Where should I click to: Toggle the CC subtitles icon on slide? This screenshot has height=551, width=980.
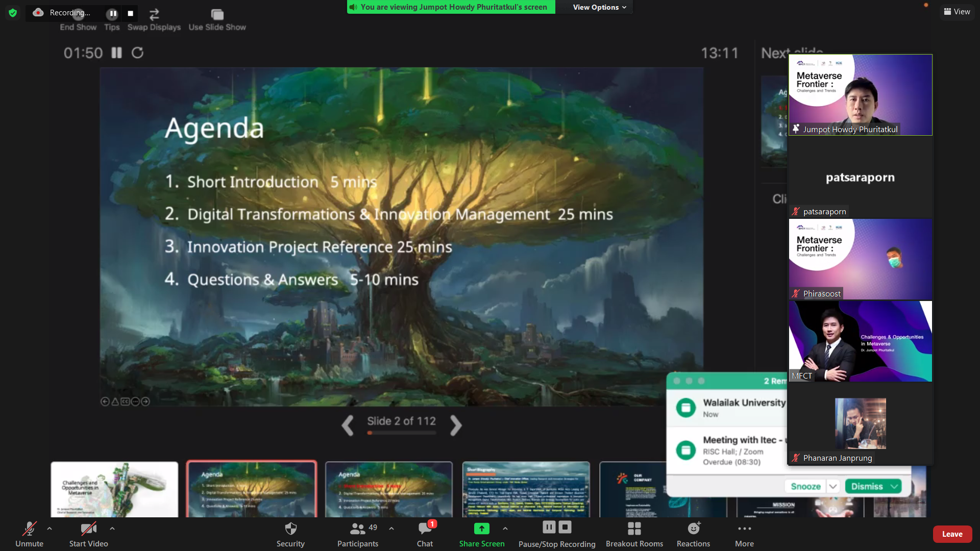click(125, 402)
